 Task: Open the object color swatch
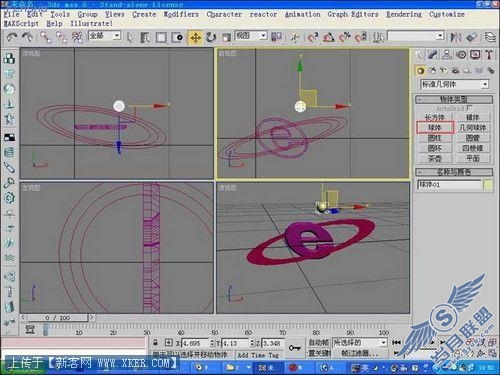tap(488, 185)
